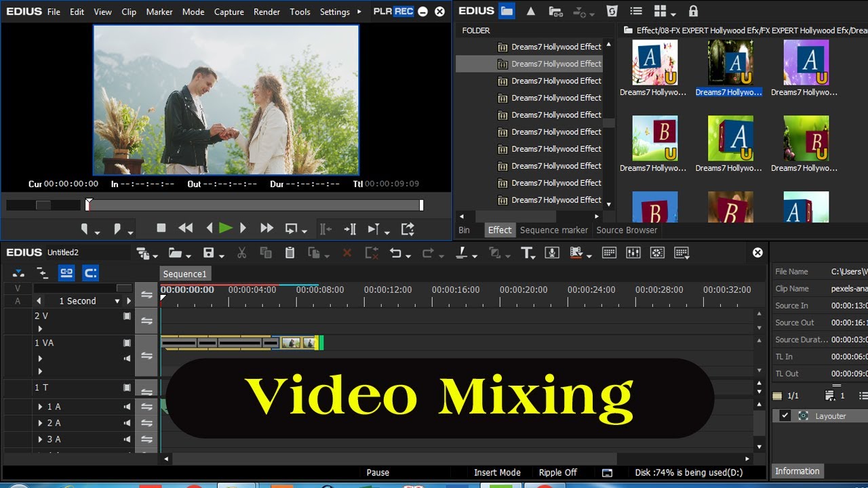The height and width of the screenshot is (488, 868).
Task: Click the Export icon in the player
Action: [x=408, y=229]
